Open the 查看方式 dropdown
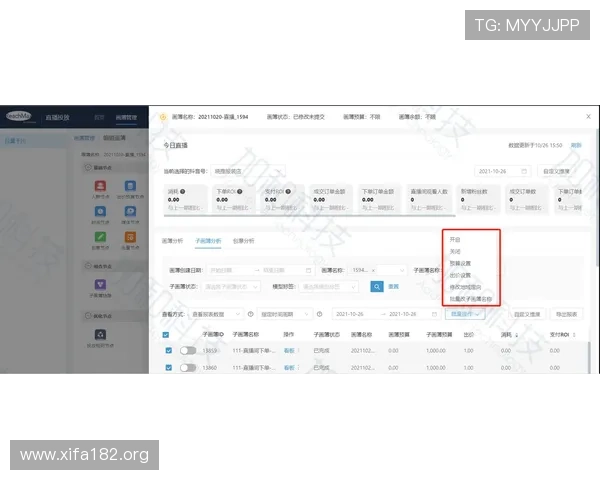The width and height of the screenshot is (600, 480). (x=216, y=314)
